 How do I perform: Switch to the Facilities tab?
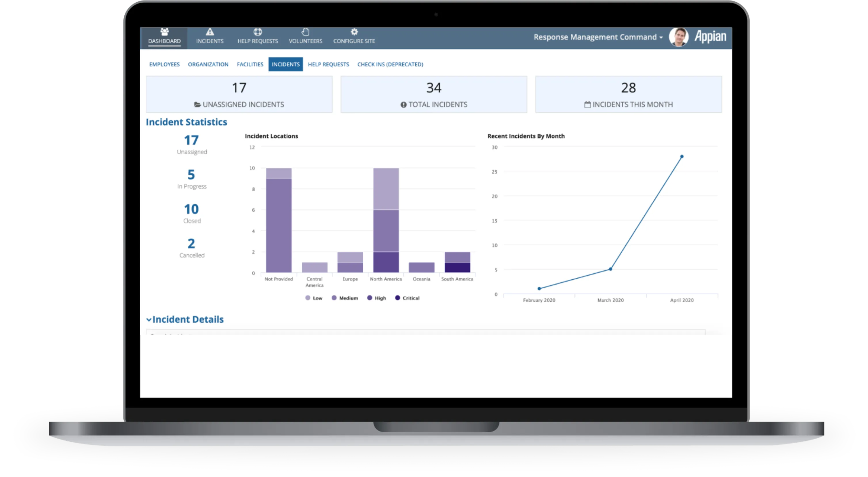(250, 64)
